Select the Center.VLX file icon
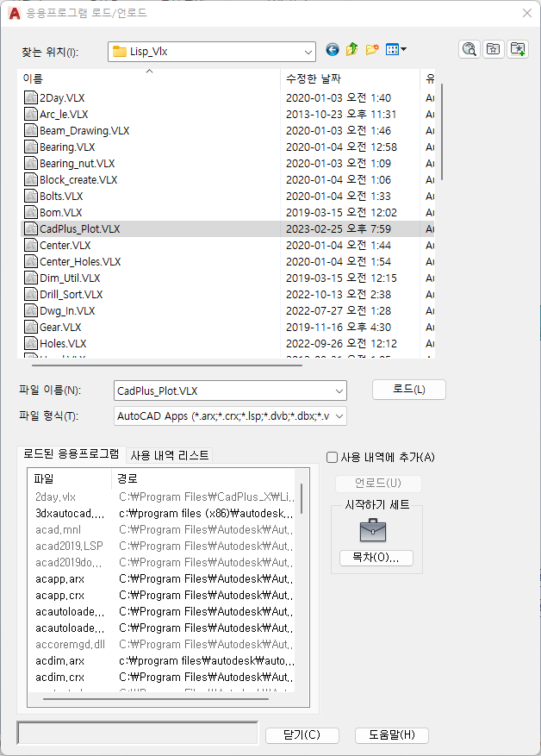 click(x=31, y=245)
